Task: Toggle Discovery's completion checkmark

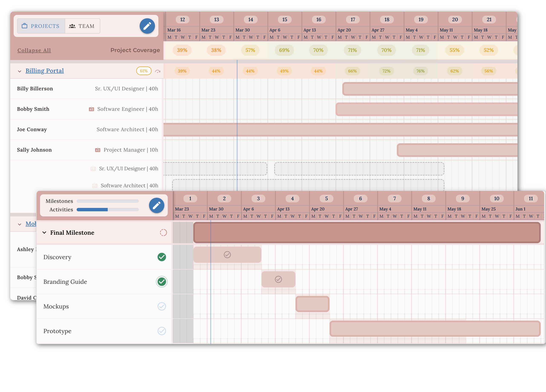Action: (x=162, y=257)
